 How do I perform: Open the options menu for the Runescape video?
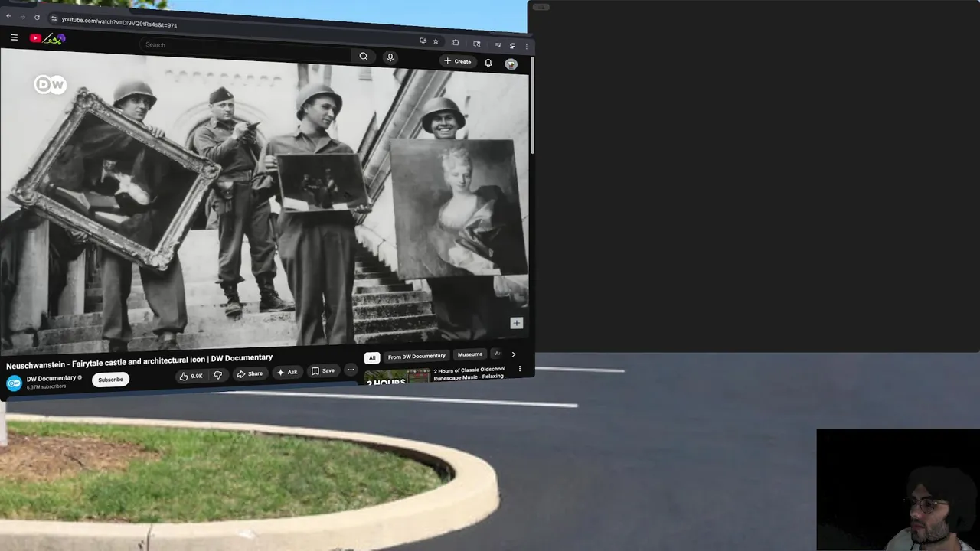tap(520, 369)
